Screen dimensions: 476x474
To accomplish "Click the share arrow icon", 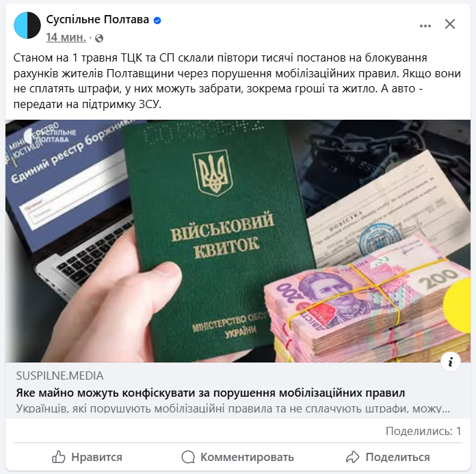I will (x=352, y=457).
